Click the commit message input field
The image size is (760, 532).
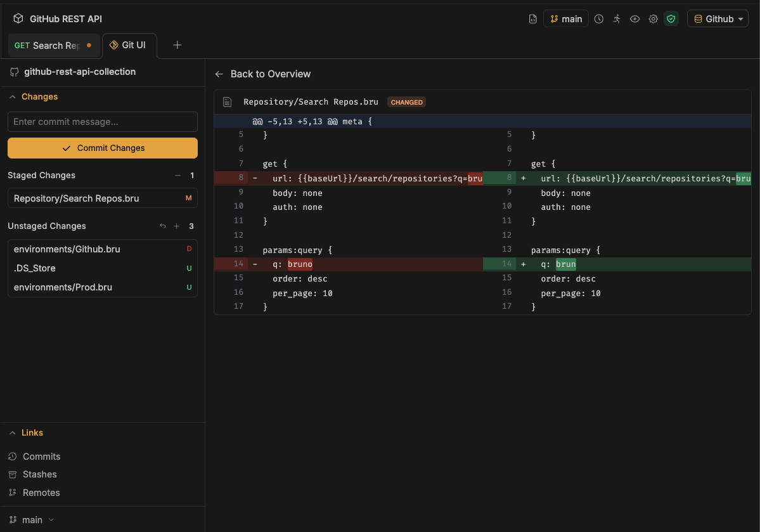click(x=103, y=122)
